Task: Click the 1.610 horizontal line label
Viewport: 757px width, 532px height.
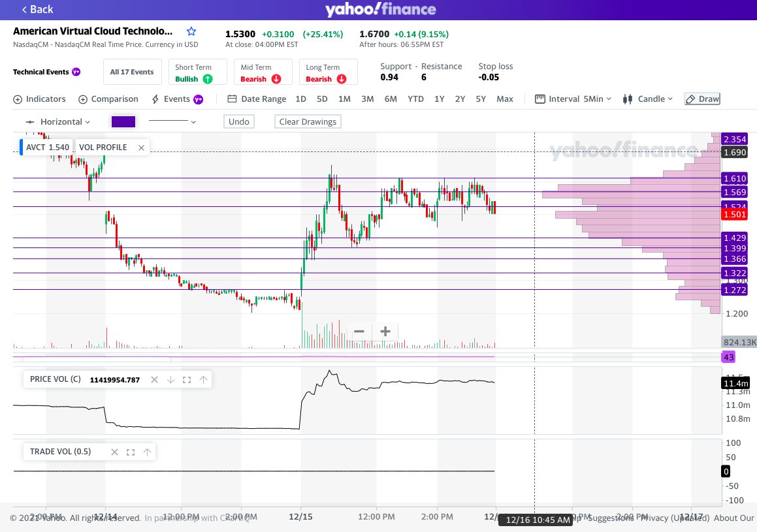Action: click(734, 178)
